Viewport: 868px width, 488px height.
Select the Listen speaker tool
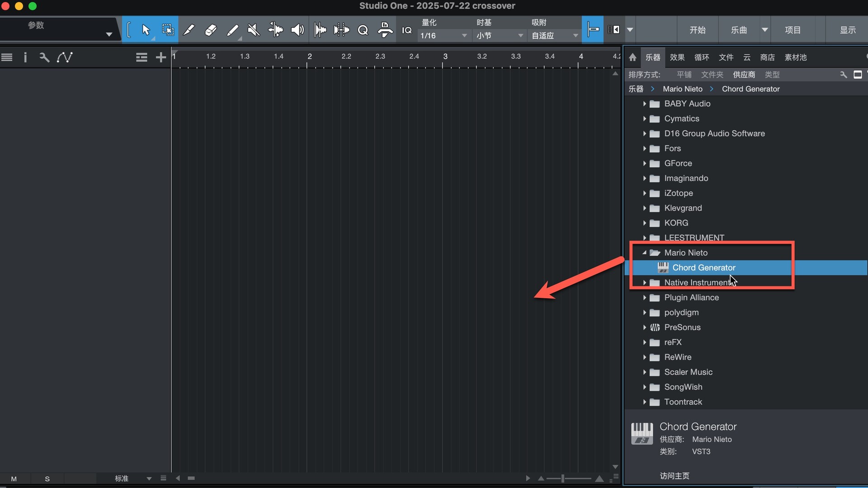click(297, 30)
